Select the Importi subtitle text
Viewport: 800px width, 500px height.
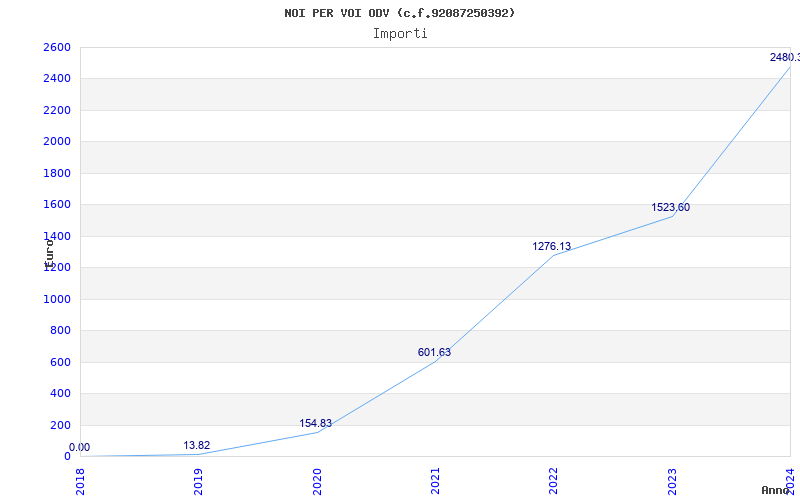(400, 33)
